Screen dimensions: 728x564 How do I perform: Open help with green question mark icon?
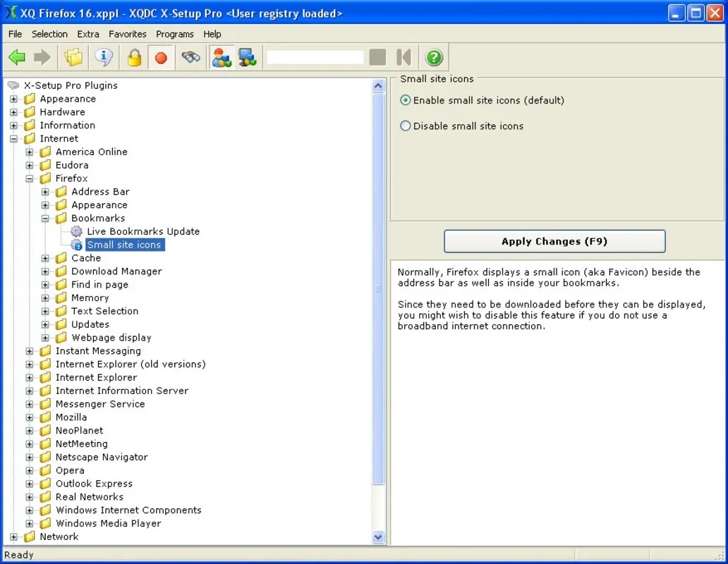coord(434,58)
